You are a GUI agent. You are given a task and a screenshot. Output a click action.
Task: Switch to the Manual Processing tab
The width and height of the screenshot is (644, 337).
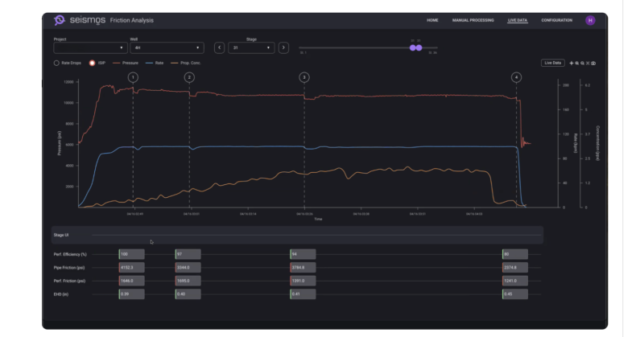(473, 20)
